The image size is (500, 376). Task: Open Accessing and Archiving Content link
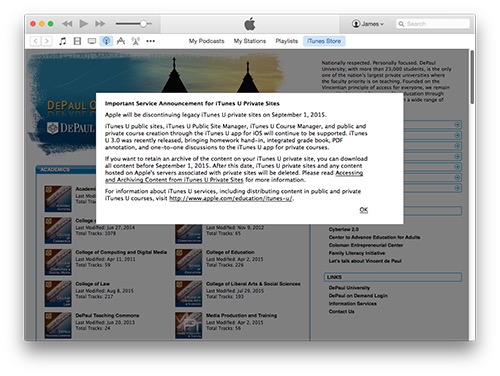pyautogui.click(x=233, y=176)
